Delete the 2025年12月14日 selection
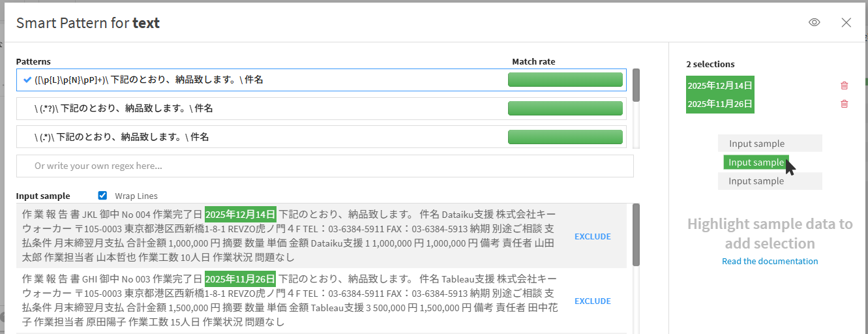 click(844, 85)
